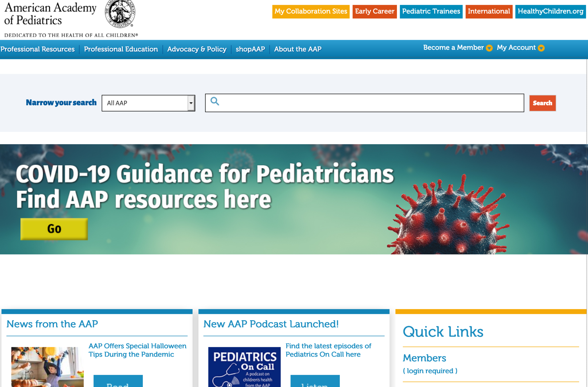The width and height of the screenshot is (588, 387).
Task: Open the My Account dropdown
Action: point(516,48)
